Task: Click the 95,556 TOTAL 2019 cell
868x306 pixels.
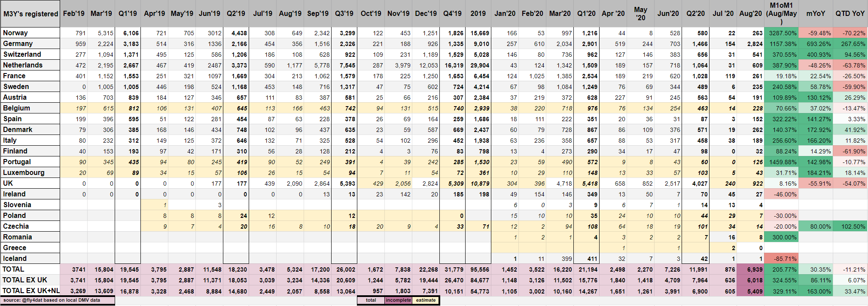Action: coord(478,269)
